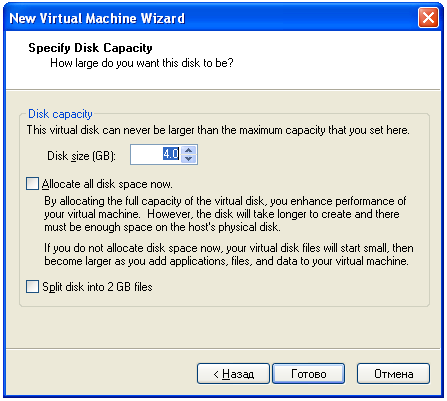This screenshot has width=447, height=401.
Task: Close the New Virtual Machine Wizard window
Action: point(428,17)
